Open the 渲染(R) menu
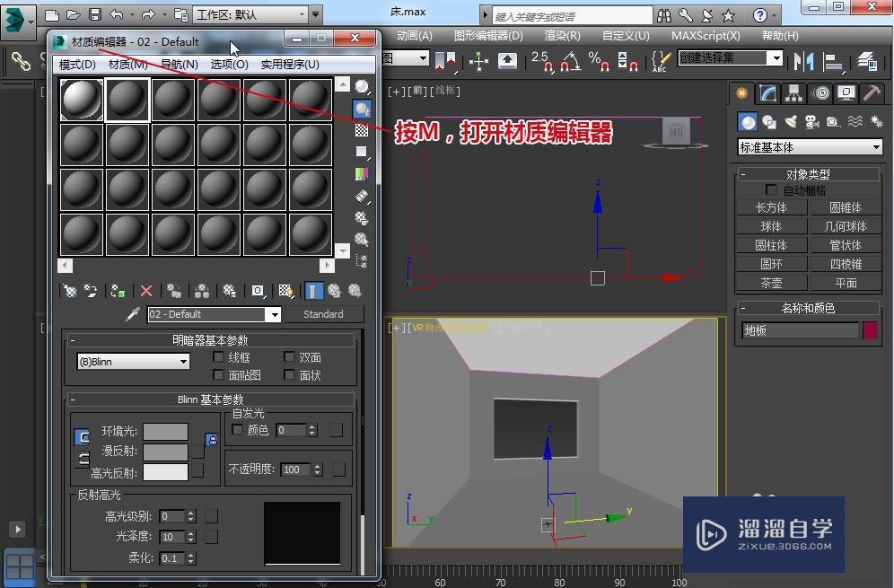894x588 pixels. (x=563, y=35)
